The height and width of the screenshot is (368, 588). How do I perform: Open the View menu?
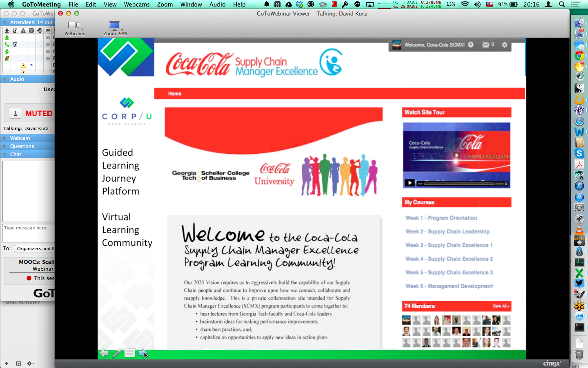point(110,4)
